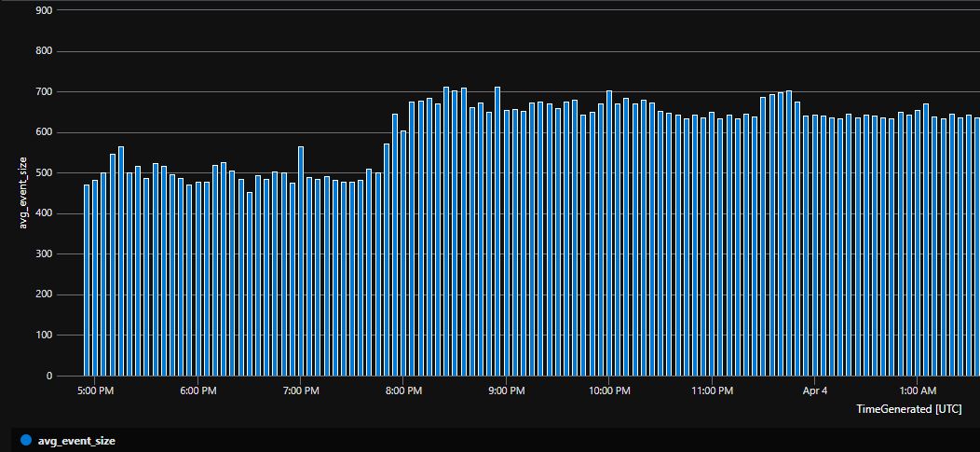The image size is (980, 452).
Task: Click the 900 y-axis value label
Action: click(x=43, y=10)
